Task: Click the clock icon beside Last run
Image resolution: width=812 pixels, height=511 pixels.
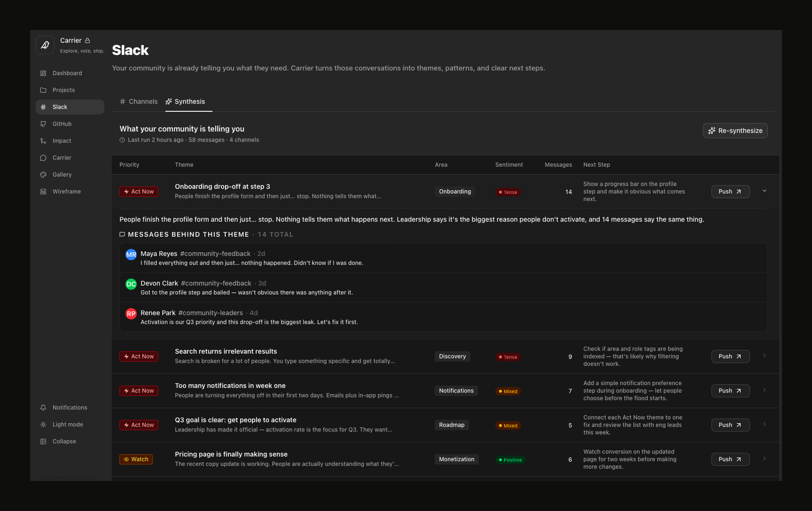Action: [x=122, y=140]
